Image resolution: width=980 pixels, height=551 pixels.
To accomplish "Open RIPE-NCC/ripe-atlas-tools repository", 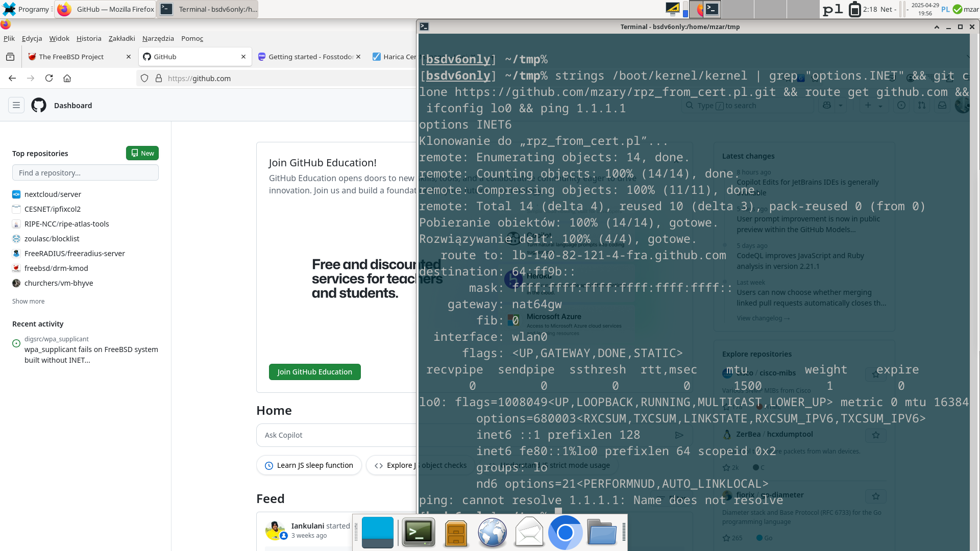I will point(67,224).
